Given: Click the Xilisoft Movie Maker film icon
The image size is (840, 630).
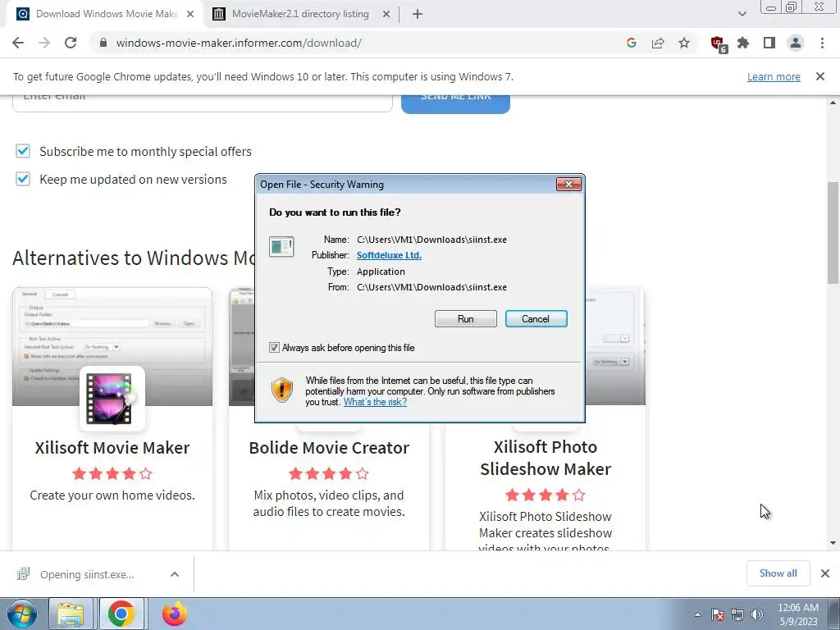Looking at the screenshot, I should click(x=112, y=399).
